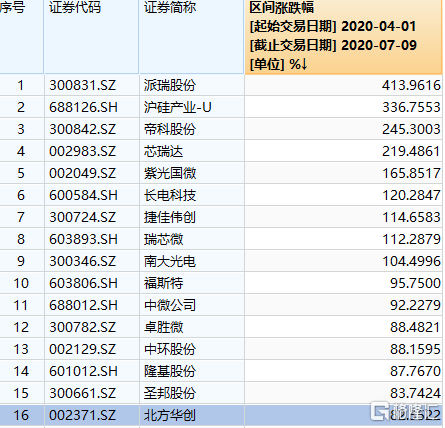Select security name 捷佳伟创

coord(170,217)
